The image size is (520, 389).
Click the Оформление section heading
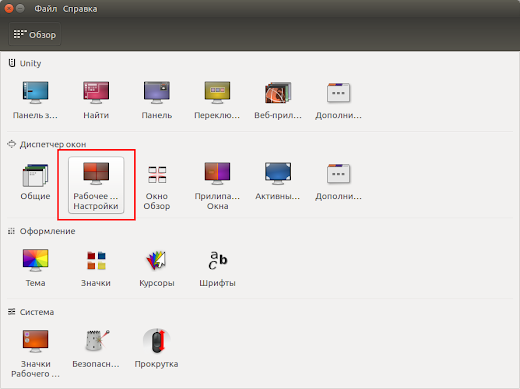coord(47,231)
